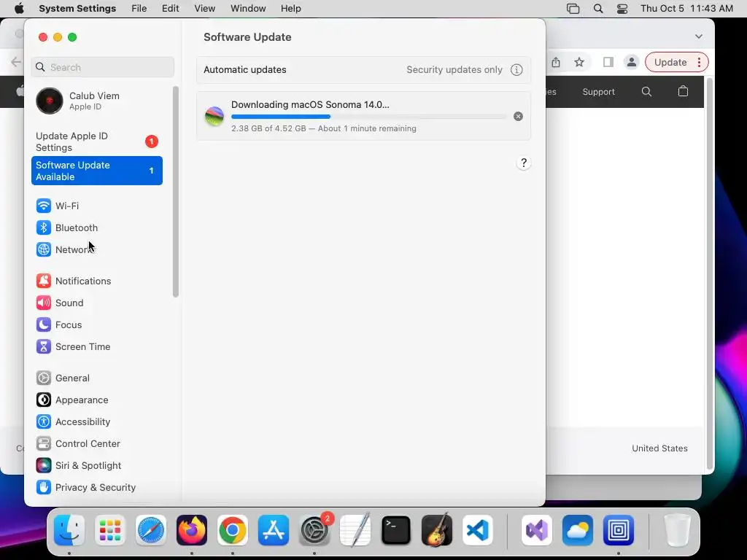Image resolution: width=747 pixels, height=560 pixels.
Task: Click the Chrome share page icon
Action: pos(556,63)
